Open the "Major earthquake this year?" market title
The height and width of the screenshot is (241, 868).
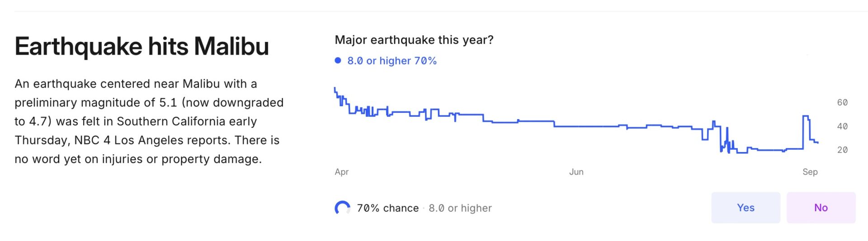414,40
